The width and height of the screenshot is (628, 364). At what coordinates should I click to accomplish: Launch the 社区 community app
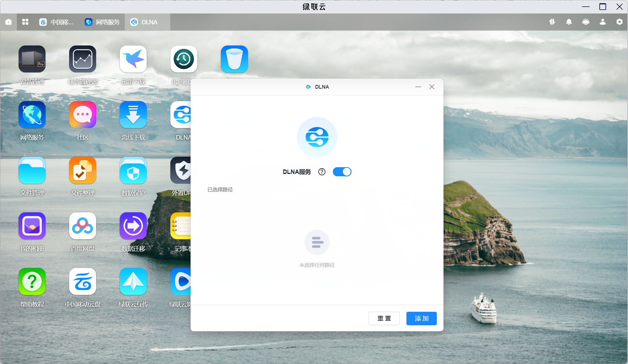tap(83, 115)
